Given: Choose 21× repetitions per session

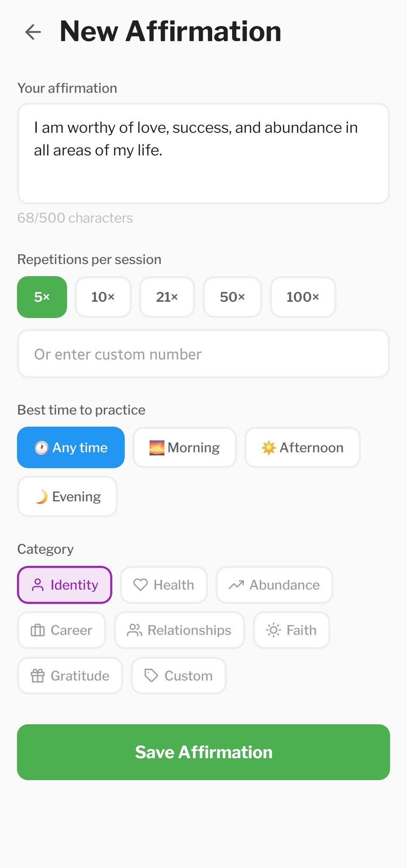Looking at the screenshot, I should (x=167, y=297).
